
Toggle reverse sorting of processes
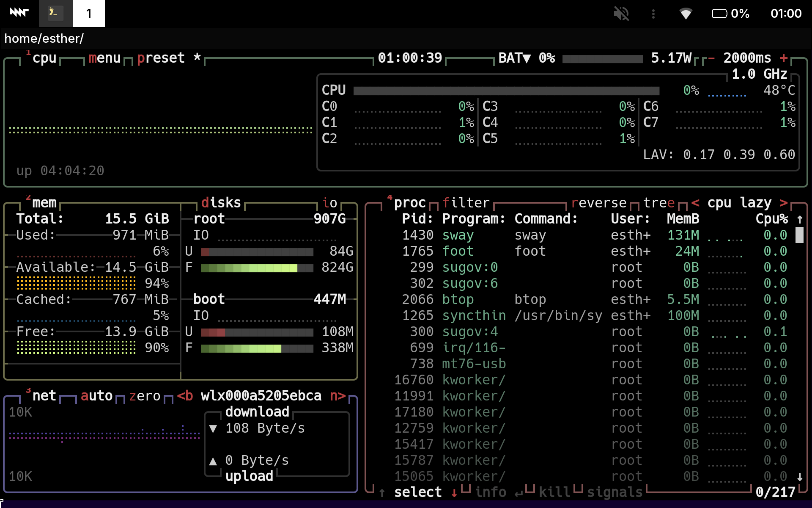(599, 203)
